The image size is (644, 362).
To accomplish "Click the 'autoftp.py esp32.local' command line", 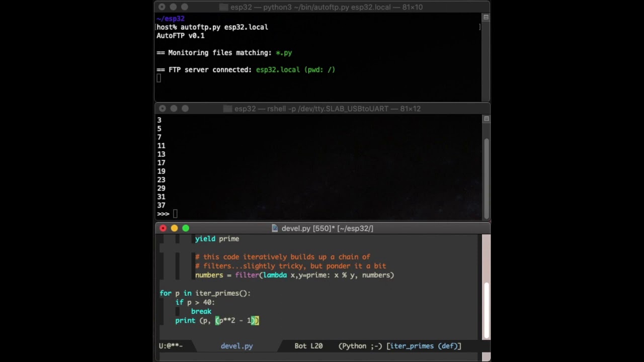I will click(x=224, y=27).
